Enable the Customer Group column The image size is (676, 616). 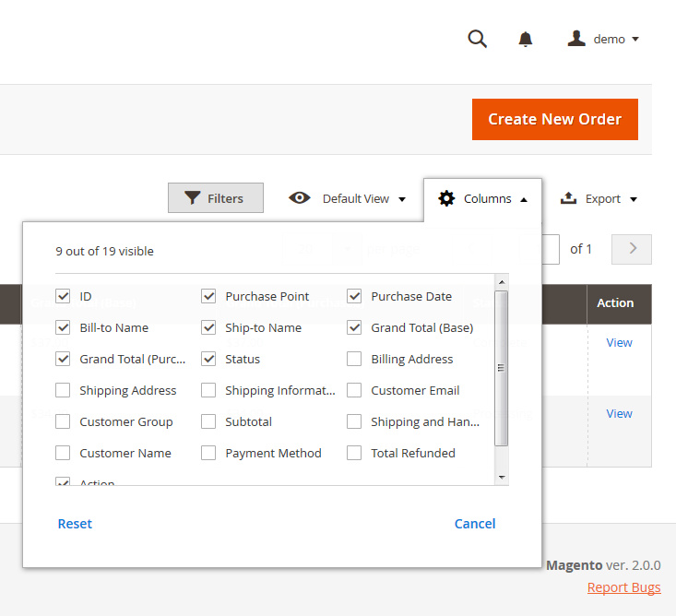pyautogui.click(x=63, y=421)
